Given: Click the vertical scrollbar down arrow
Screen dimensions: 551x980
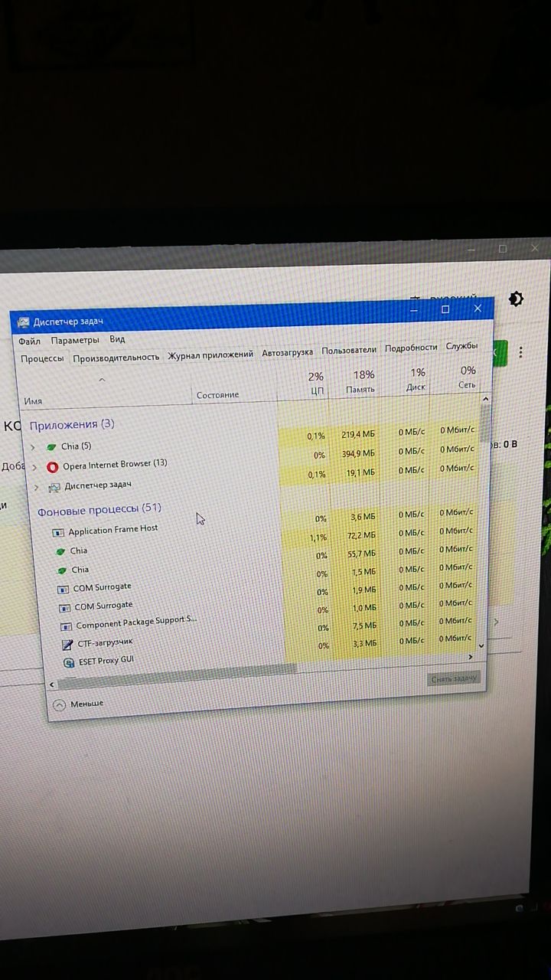Looking at the screenshot, I should (x=481, y=646).
